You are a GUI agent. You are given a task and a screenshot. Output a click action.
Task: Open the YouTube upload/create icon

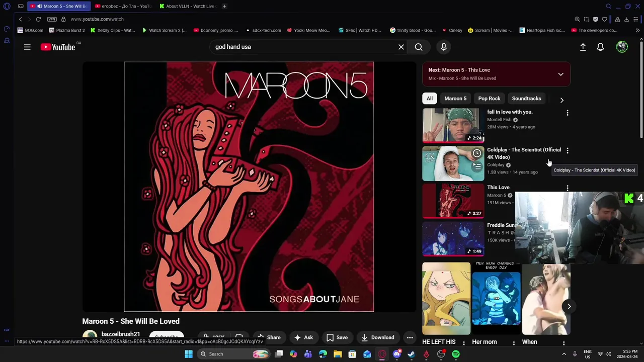pos(583,47)
